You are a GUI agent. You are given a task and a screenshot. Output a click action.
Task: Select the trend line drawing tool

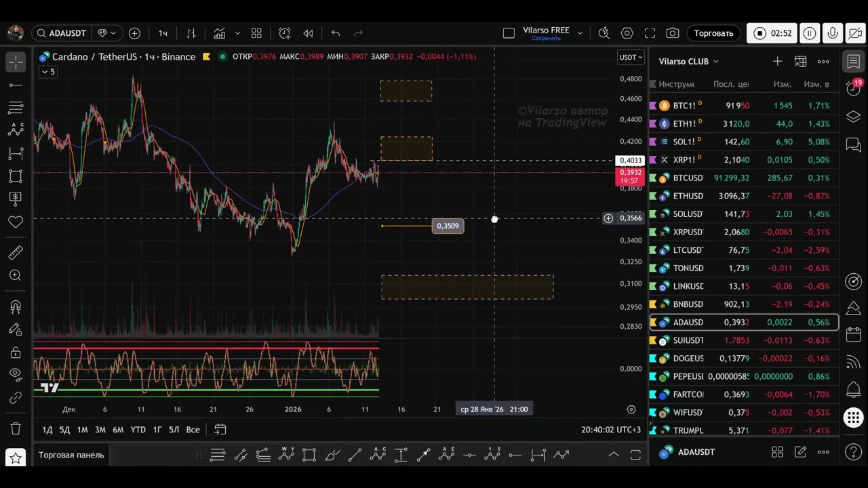click(16, 85)
